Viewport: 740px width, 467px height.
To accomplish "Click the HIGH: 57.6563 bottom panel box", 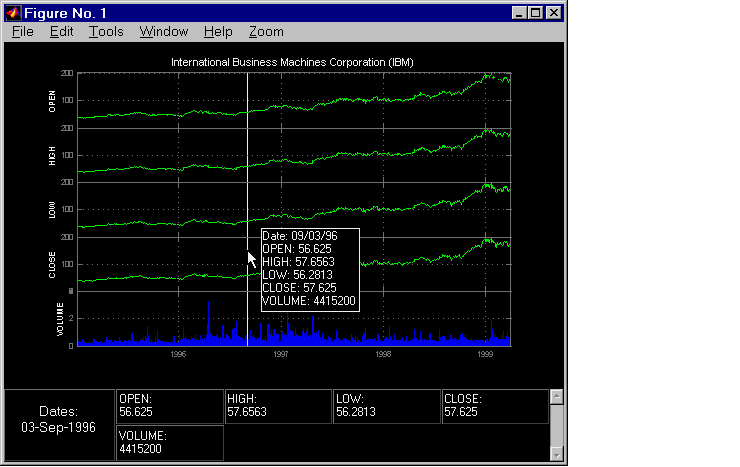I will tap(278, 406).
